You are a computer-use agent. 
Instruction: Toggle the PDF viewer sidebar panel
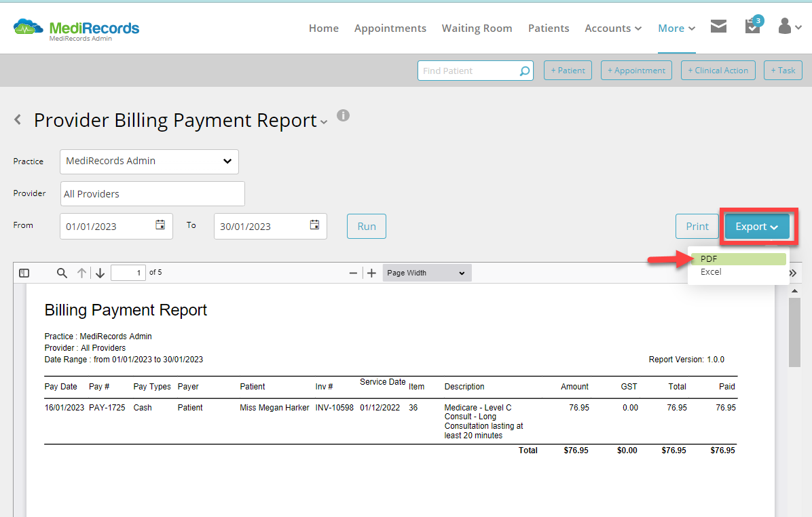[x=24, y=273]
